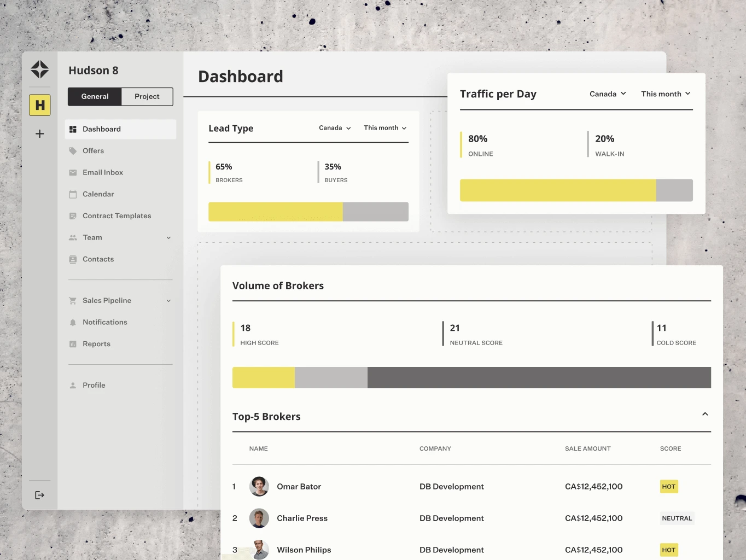Switch to the Project tab

[147, 96]
